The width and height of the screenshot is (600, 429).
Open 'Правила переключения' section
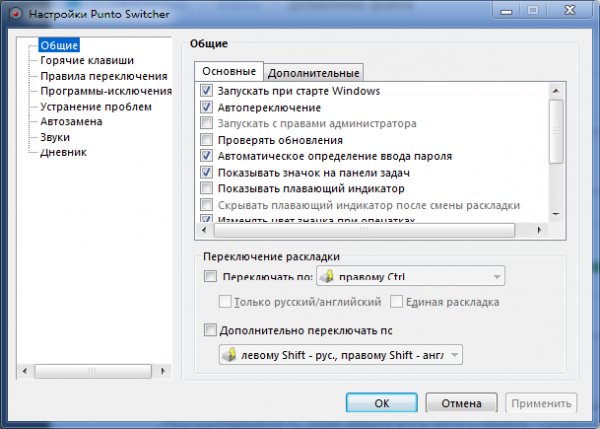pos(104,76)
